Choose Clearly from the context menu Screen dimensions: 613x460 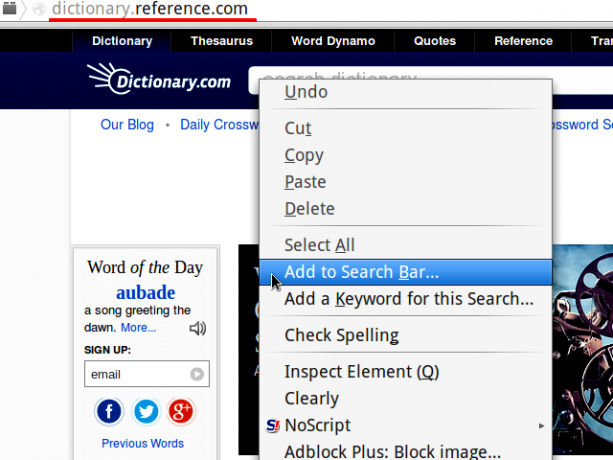point(406,399)
